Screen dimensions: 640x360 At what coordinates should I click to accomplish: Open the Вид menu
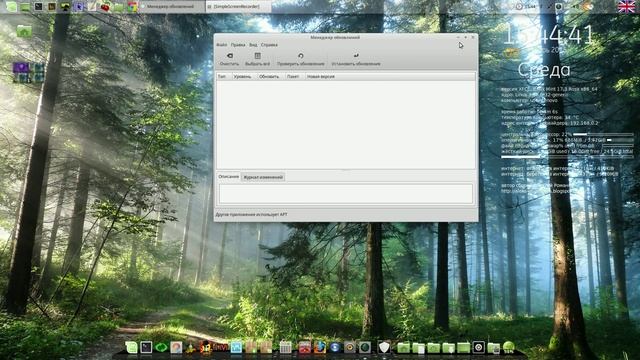click(253, 45)
